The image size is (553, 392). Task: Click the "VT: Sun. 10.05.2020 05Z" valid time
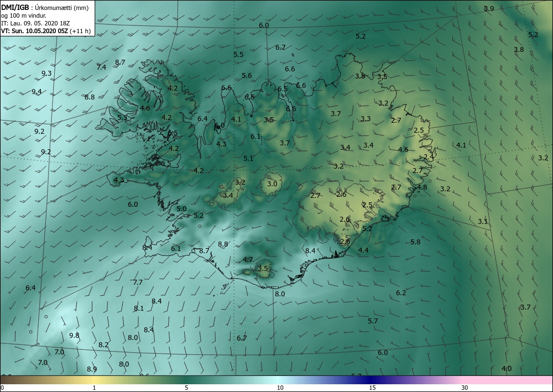click(x=34, y=31)
